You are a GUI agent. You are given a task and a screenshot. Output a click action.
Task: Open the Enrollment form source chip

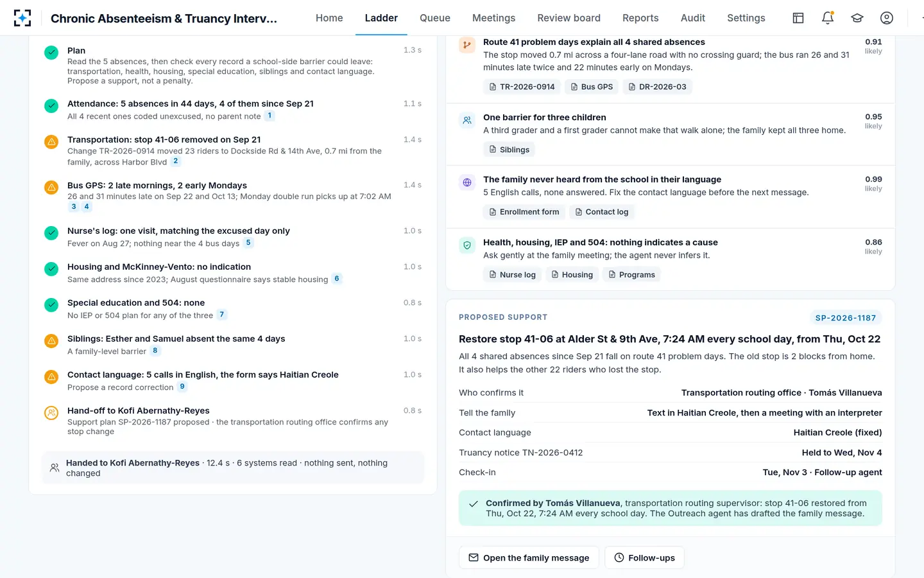click(x=524, y=212)
